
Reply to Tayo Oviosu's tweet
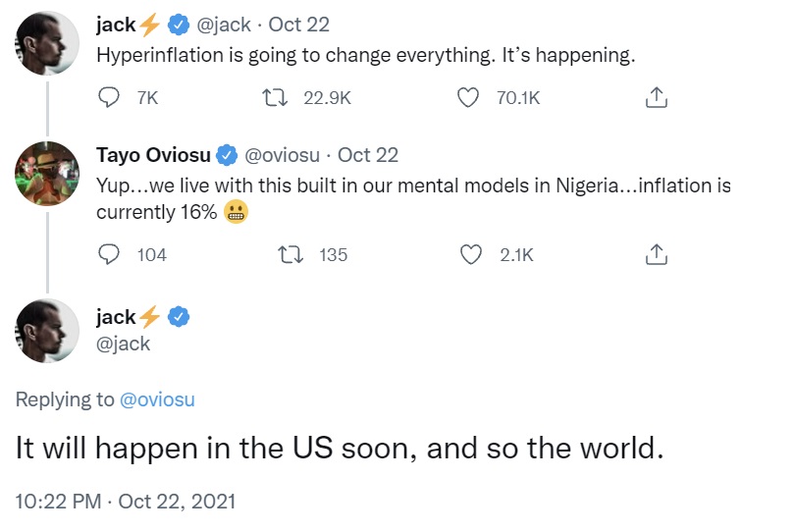109,254
